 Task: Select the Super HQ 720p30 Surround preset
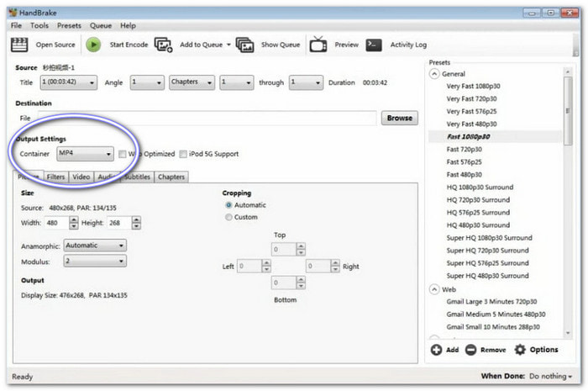487,251
